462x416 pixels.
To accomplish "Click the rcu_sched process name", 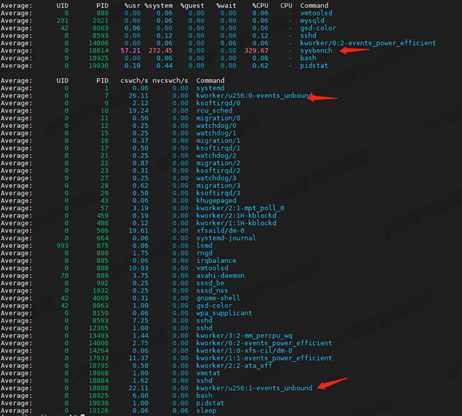I will [x=214, y=111].
